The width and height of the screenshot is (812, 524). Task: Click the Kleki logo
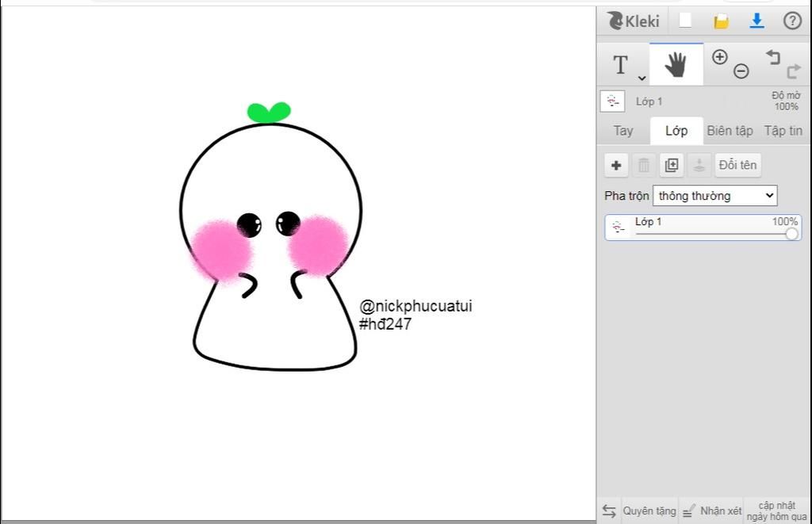(x=634, y=21)
